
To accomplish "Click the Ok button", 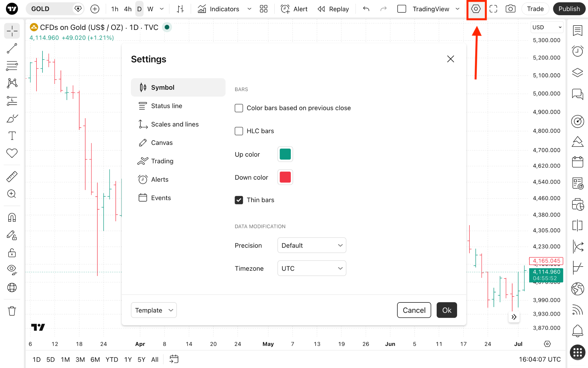I will [447, 310].
